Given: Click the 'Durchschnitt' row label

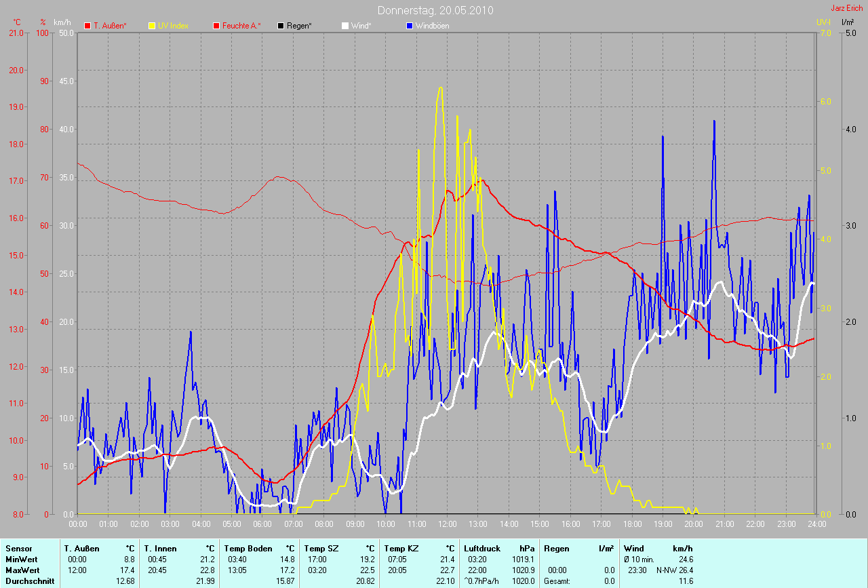Looking at the screenshot, I should pyautogui.click(x=30, y=581).
